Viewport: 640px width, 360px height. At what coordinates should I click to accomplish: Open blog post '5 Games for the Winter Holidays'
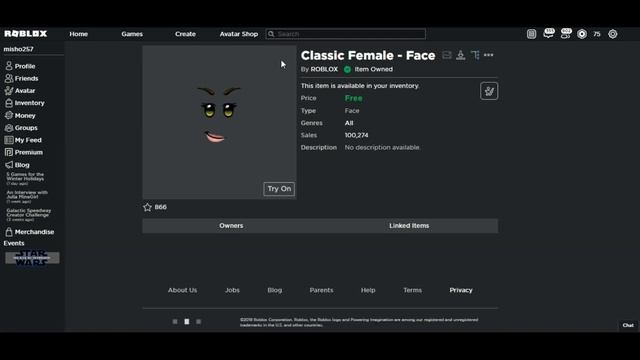tap(25, 176)
